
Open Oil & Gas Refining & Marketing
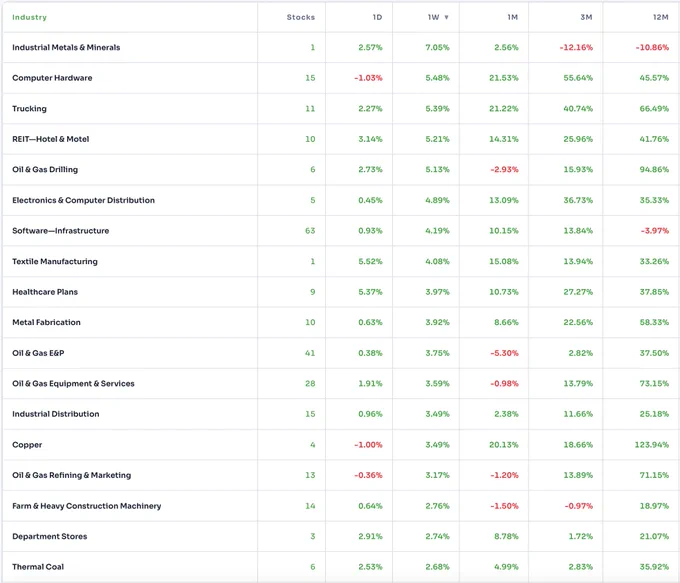(x=71, y=475)
